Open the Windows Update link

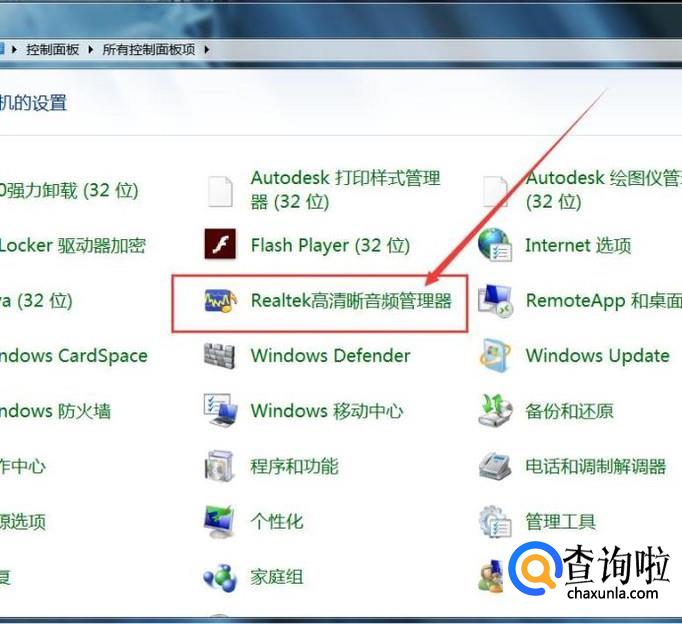coord(598,356)
